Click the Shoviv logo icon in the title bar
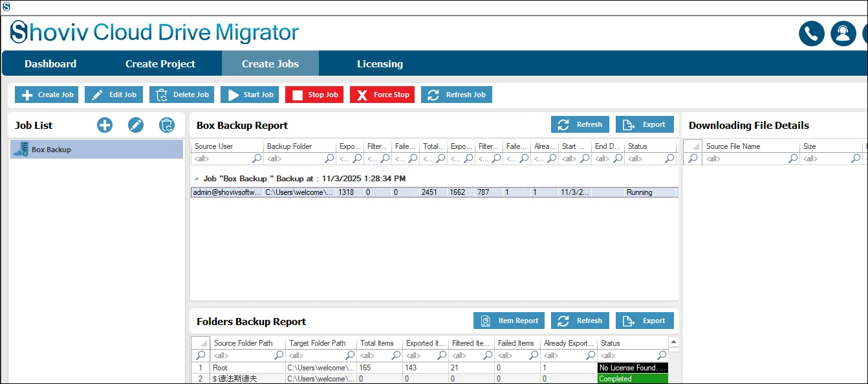This screenshot has width=868, height=384. tap(6, 6)
